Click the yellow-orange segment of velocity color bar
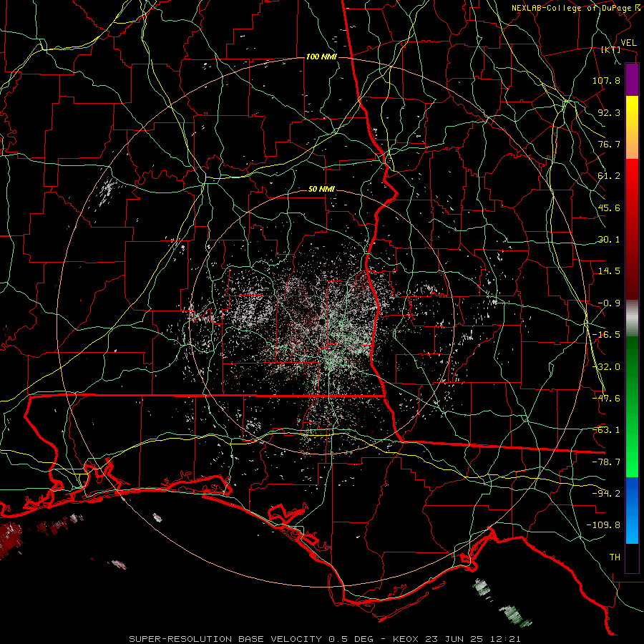Image resolution: width=644 pixels, height=644 pixels. 632,127
